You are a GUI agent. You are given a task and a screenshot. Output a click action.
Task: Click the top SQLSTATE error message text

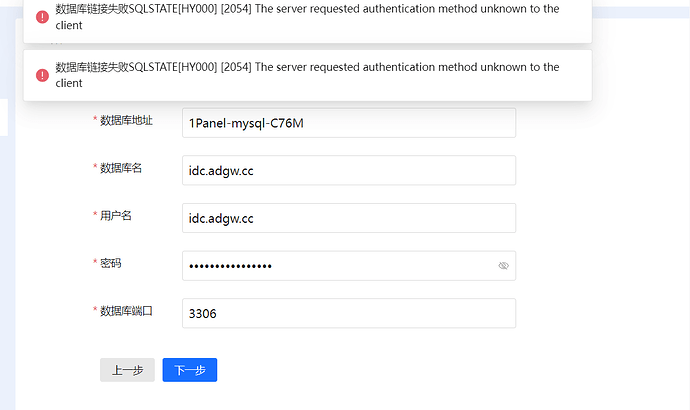click(307, 17)
